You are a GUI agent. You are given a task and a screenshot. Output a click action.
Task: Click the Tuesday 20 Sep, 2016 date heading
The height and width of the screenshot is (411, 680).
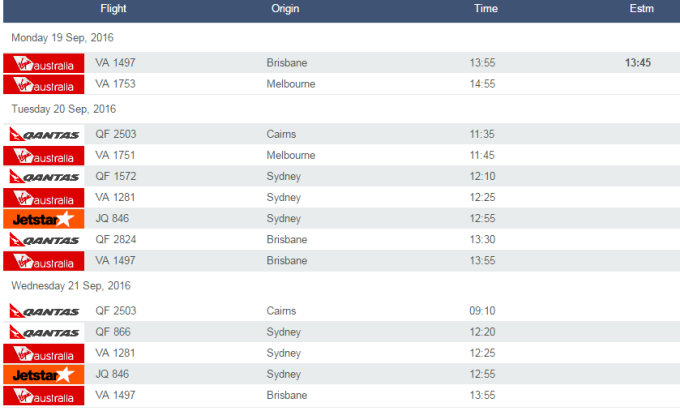62,108
